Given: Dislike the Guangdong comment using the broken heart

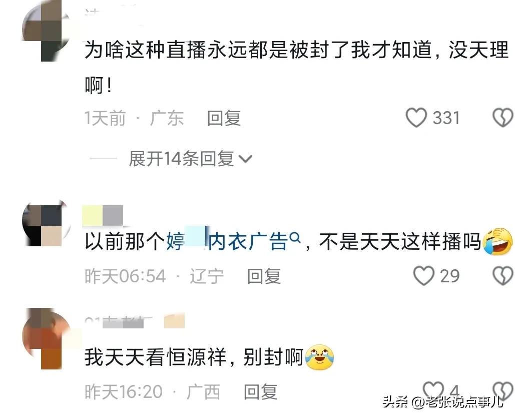Looking at the screenshot, I should [x=503, y=118].
